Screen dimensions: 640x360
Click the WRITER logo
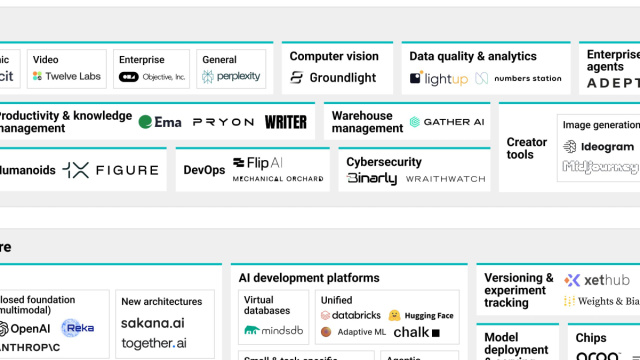286,122
